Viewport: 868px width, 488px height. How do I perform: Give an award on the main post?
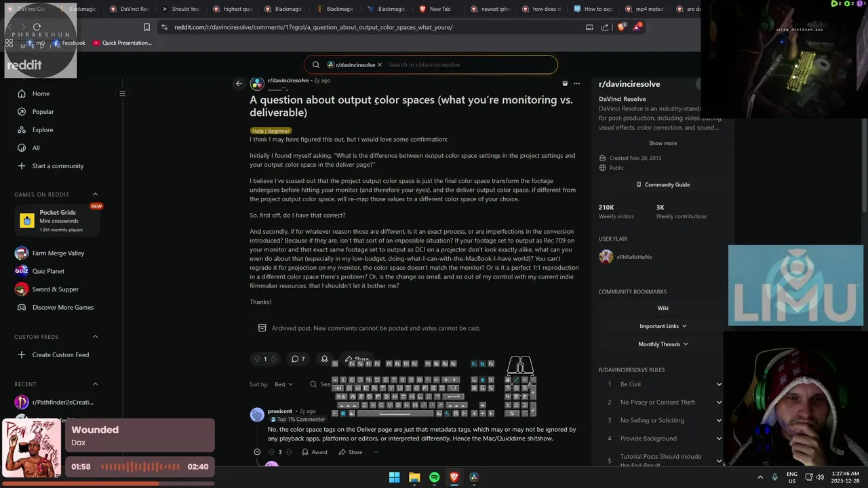pos(324,359)
